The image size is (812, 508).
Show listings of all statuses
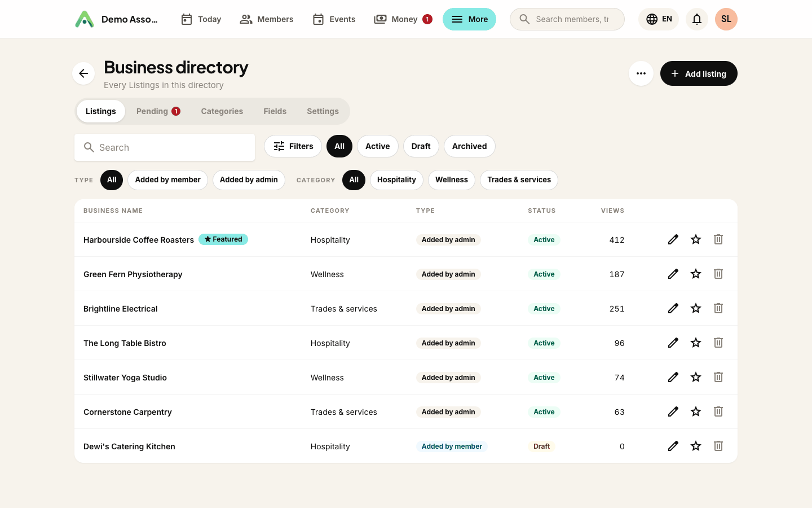point(339,146)
